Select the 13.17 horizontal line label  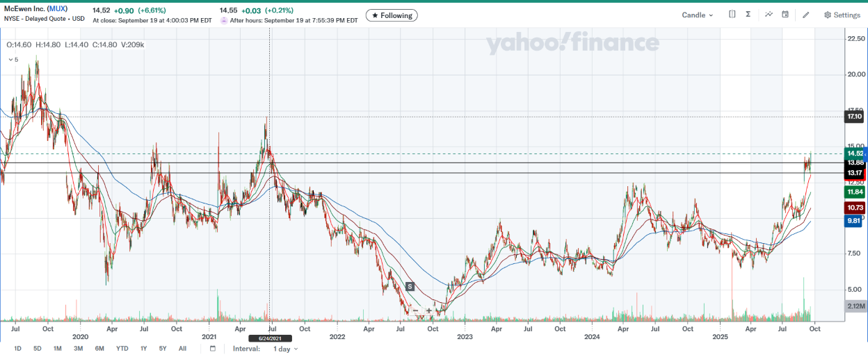(855, 172)
